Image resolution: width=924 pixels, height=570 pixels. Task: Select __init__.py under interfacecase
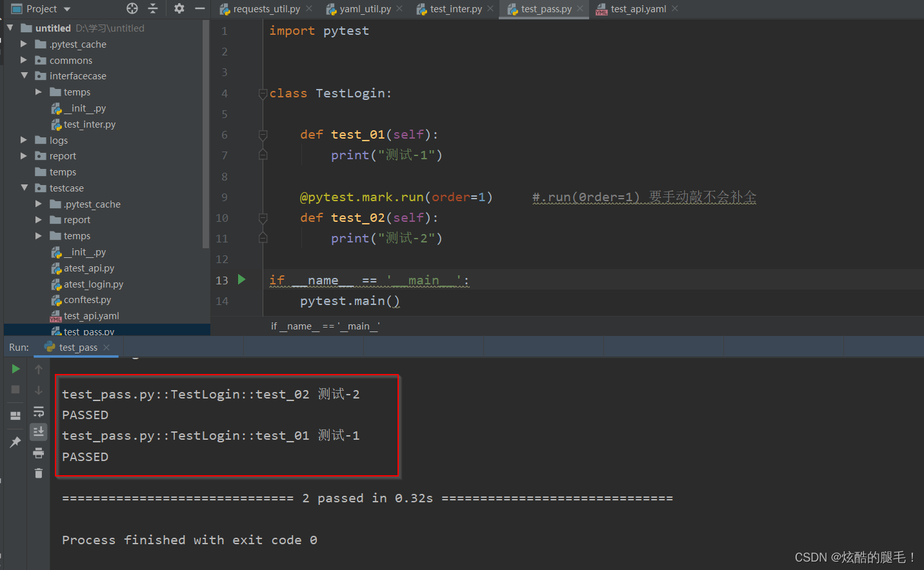coord(85,108)
